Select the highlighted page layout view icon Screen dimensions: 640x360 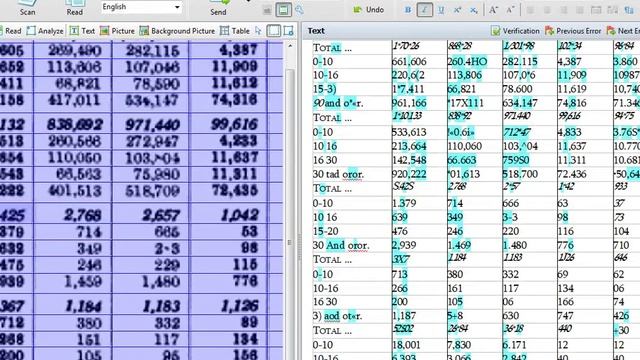[x=283, y=10]
